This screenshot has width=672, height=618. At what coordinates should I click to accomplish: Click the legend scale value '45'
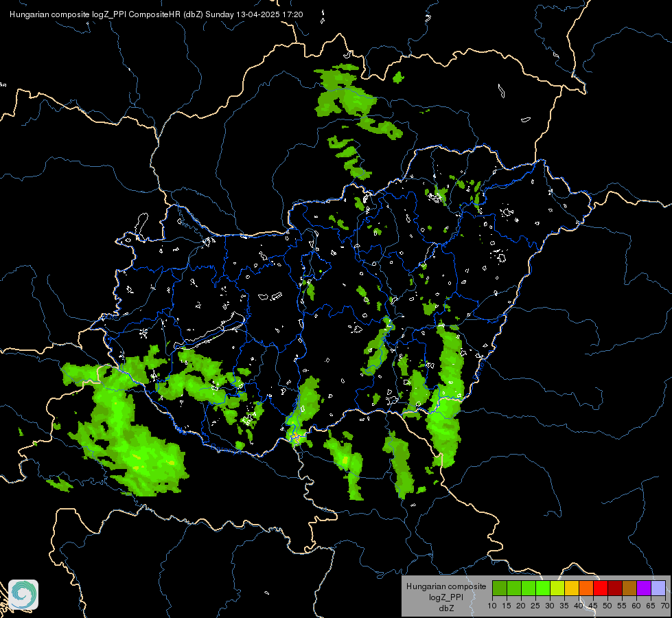pyautogui.click(x=593, y=606)
